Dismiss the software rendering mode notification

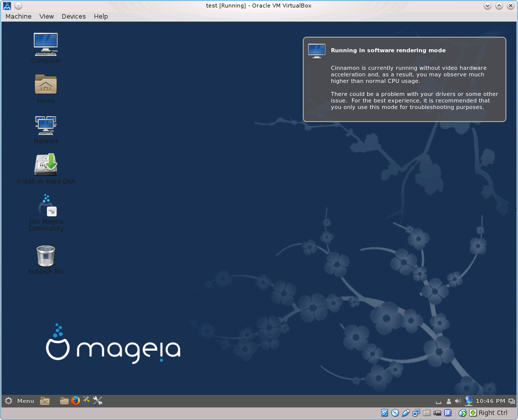pos(404,79)
